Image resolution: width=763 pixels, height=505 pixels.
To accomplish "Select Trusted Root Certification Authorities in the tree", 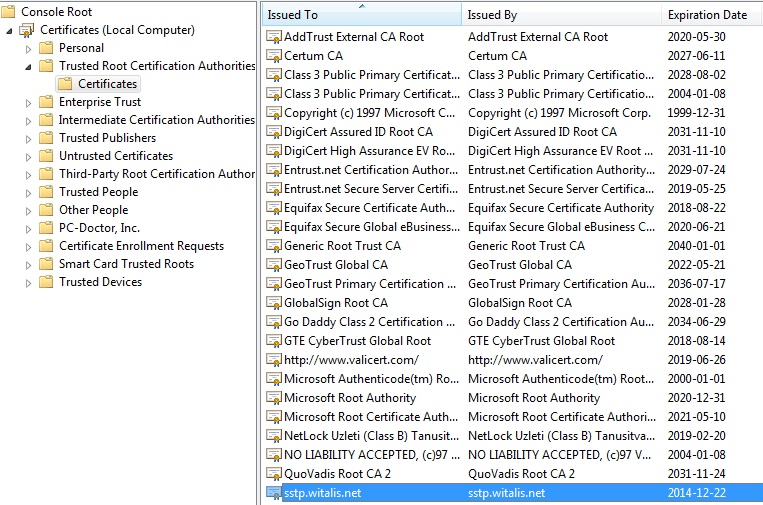I will [x=157, y=66].
